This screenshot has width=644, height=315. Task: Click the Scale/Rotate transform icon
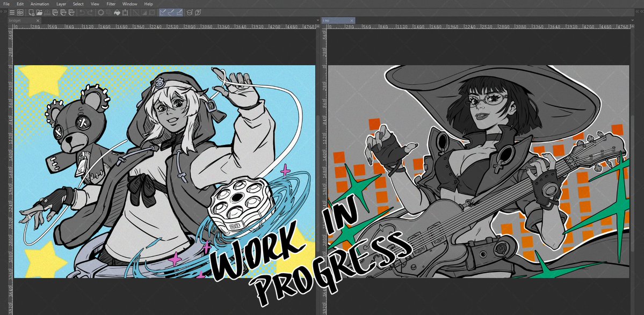125,13
